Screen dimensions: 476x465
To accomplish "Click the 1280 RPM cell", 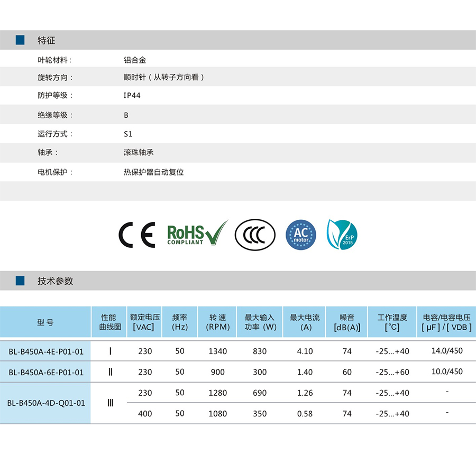I will (x=218, y=393).
